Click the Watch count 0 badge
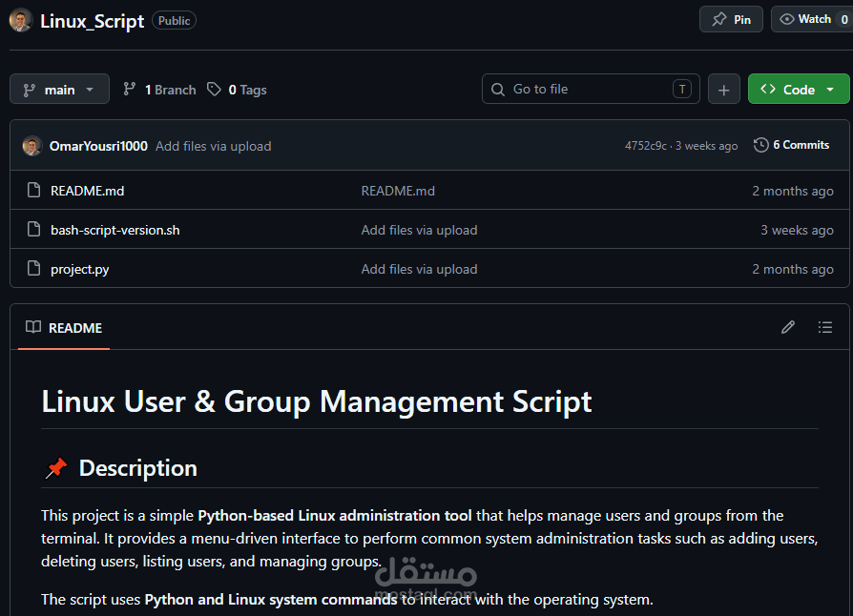The image size is (853, 616). click(x=844, y=20)
